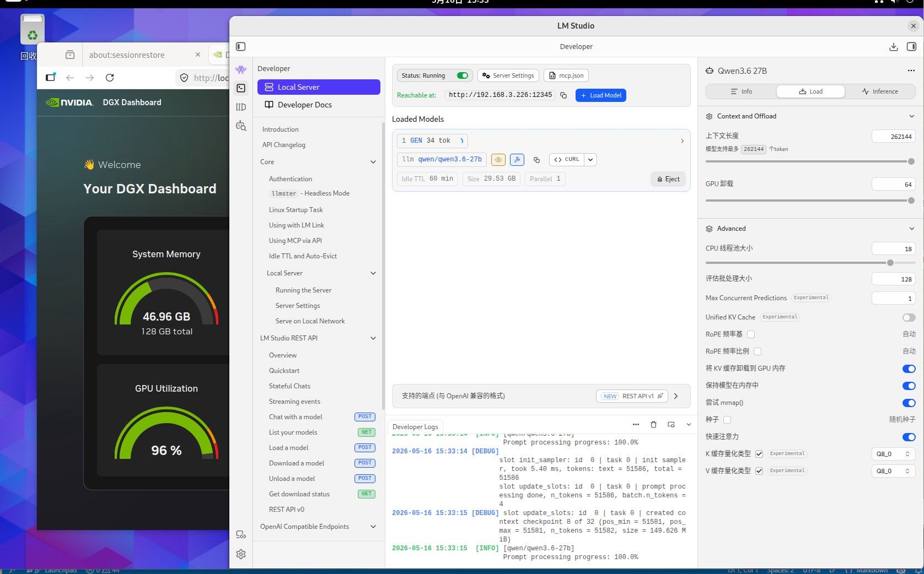
Task: Clear the Developer Logs with the trash icon
Action: tap(653, 425)
